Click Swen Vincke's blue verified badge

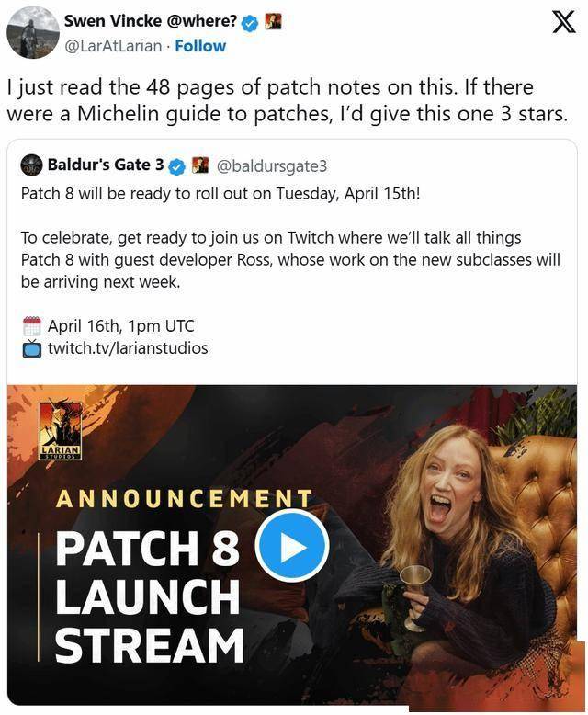click(x=249, y=23)
